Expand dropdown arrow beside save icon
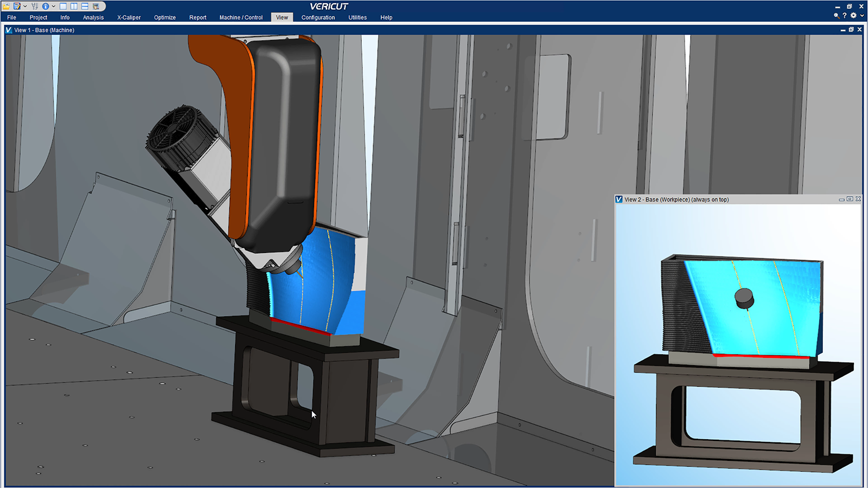 tap(25, 7)
